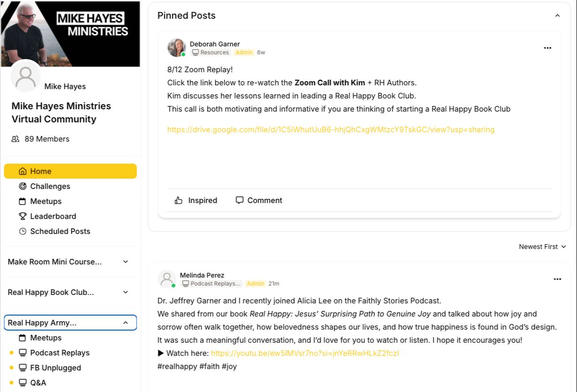Expand the Real Happy Book Club section

pyautogui.click(x=125, y=292)
